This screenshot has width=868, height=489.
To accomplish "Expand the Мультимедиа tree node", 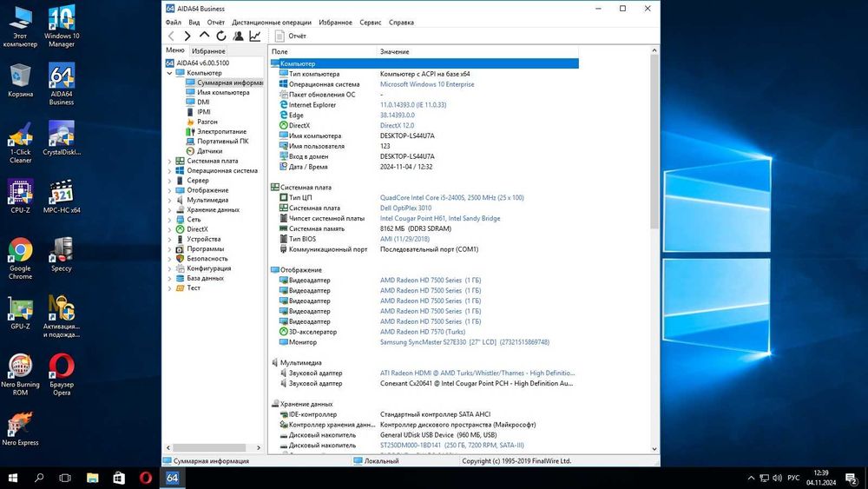I will [x=170, y=201].
